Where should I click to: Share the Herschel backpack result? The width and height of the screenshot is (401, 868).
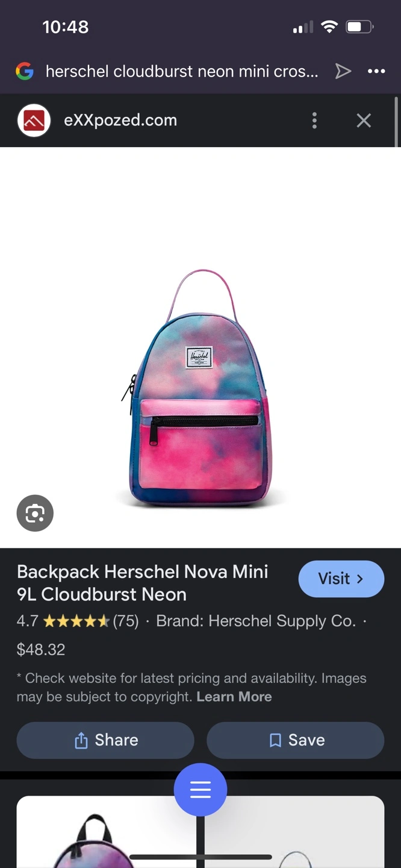tap(105, 740)
